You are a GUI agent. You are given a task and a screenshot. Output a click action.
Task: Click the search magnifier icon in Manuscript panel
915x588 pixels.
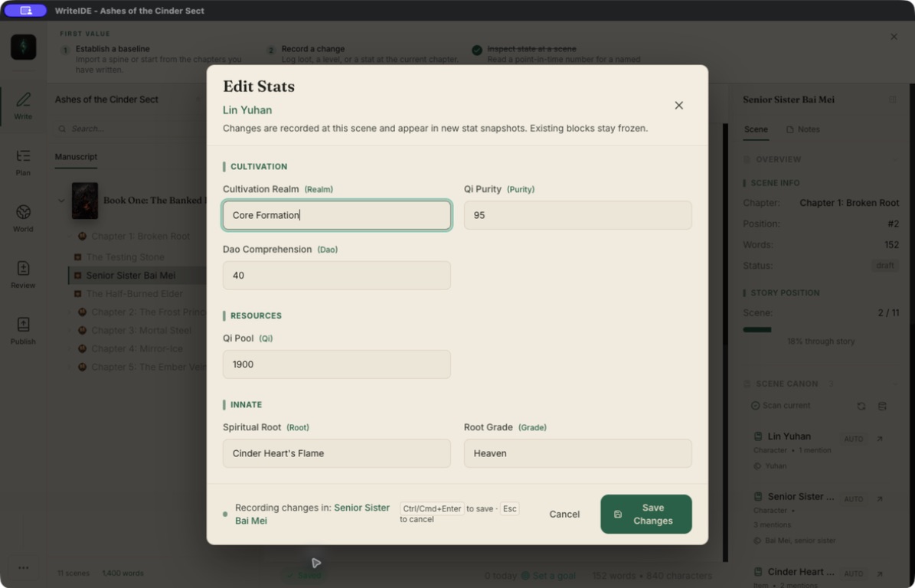point(62,129)
